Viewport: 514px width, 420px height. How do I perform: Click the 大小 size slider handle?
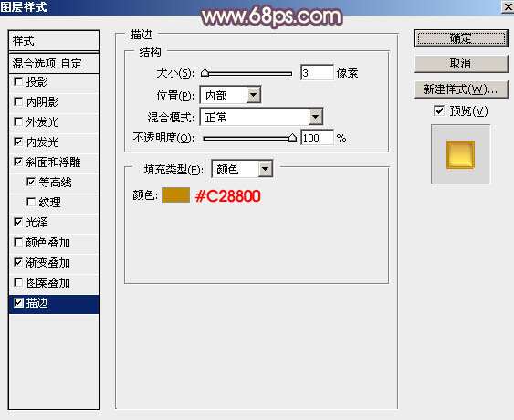(x=205, y=73)
